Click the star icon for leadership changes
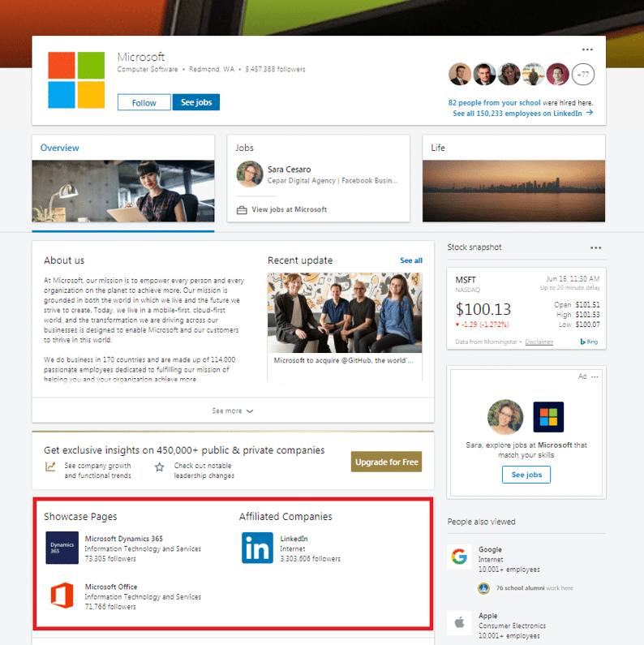 coord(160,467)
